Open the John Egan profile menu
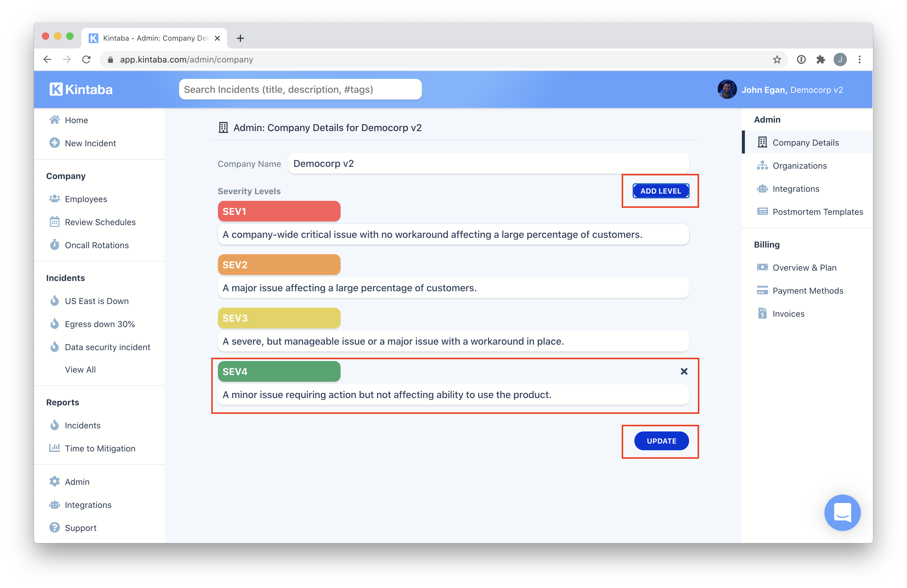907x588 pixels. point(781,90)
